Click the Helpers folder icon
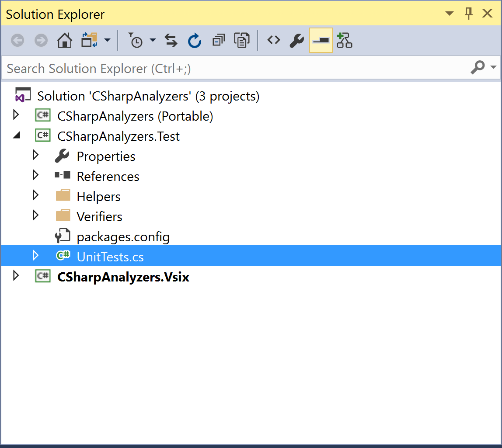502x448 pixels. point(63,195)
